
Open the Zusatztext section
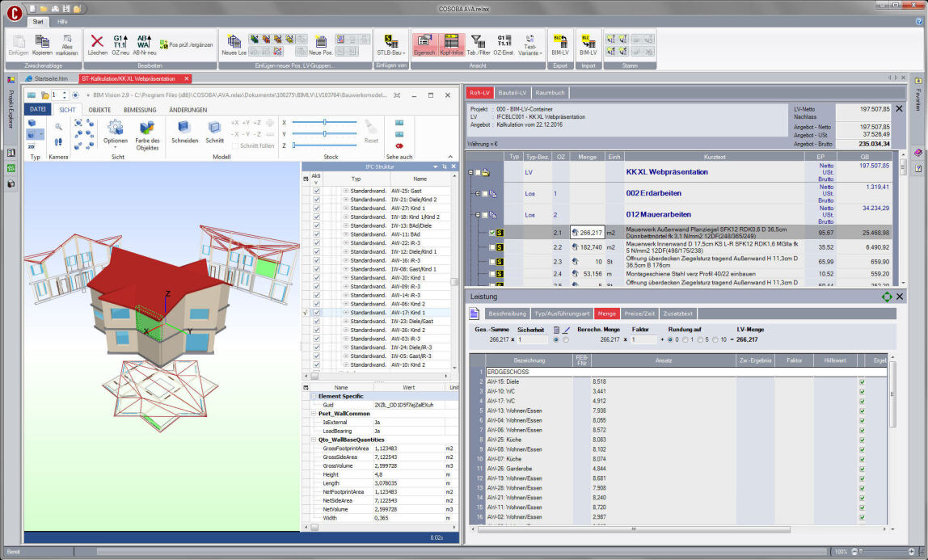678,314
